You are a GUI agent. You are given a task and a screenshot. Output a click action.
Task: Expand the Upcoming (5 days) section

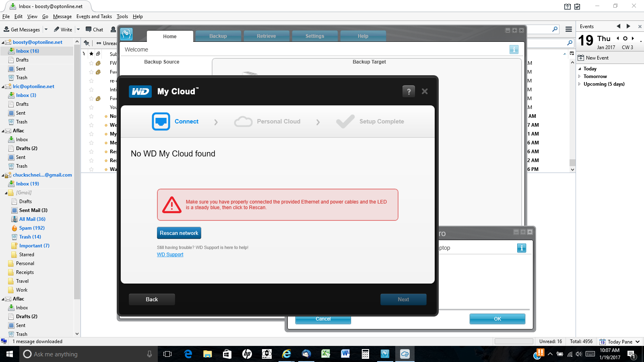[580, 84]
